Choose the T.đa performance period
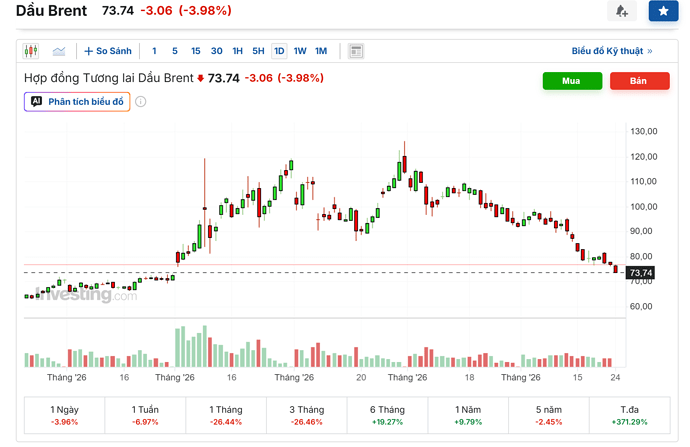The height and width of the screenshot is (447, 690). coord(629,415)
